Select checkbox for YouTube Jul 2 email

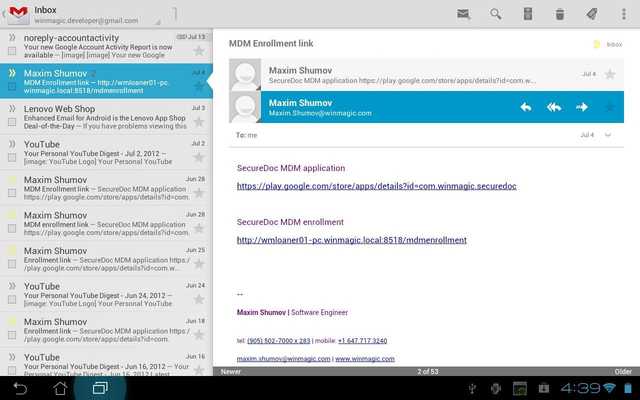12,157
